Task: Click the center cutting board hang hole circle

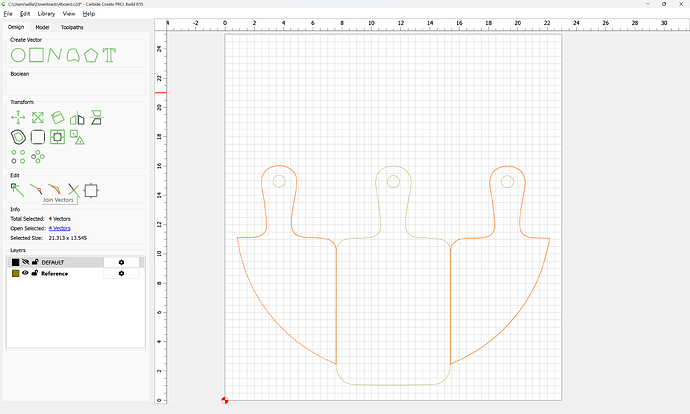Action: (393, 181)
